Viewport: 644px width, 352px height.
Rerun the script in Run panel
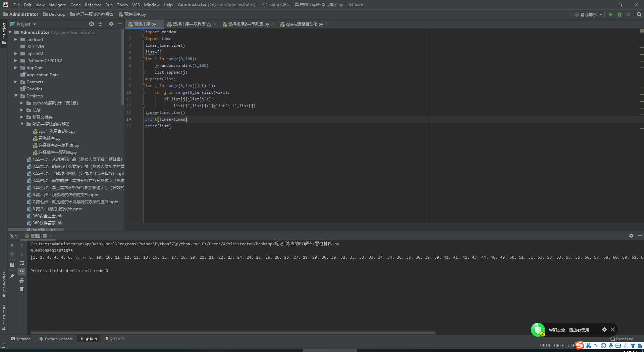(x=12, y=245)
